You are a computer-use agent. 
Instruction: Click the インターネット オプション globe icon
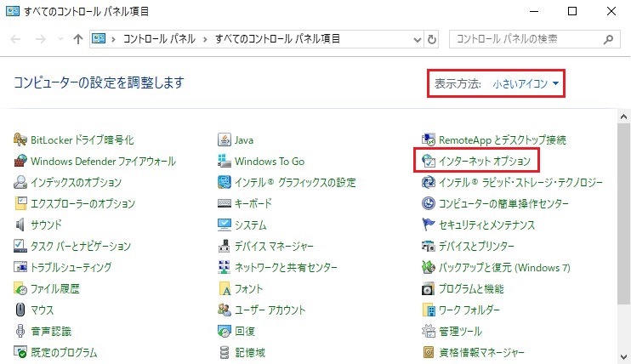(429, 161)
